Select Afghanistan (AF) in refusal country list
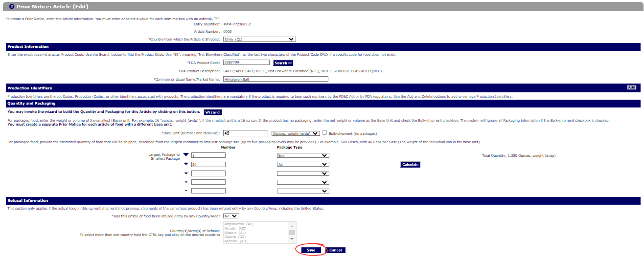This screenshot has height=256, width=644. 238,224
